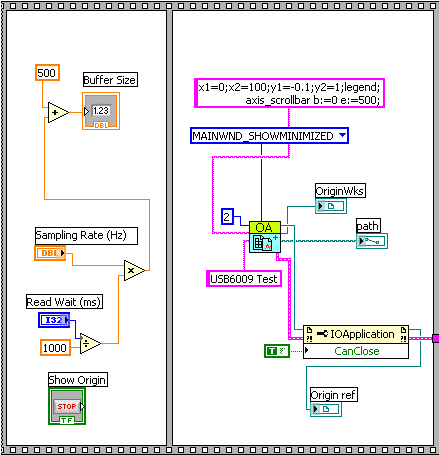Select the OriginWks refnum indicator
Screen dimensions: 439x455
coord(331,206)
